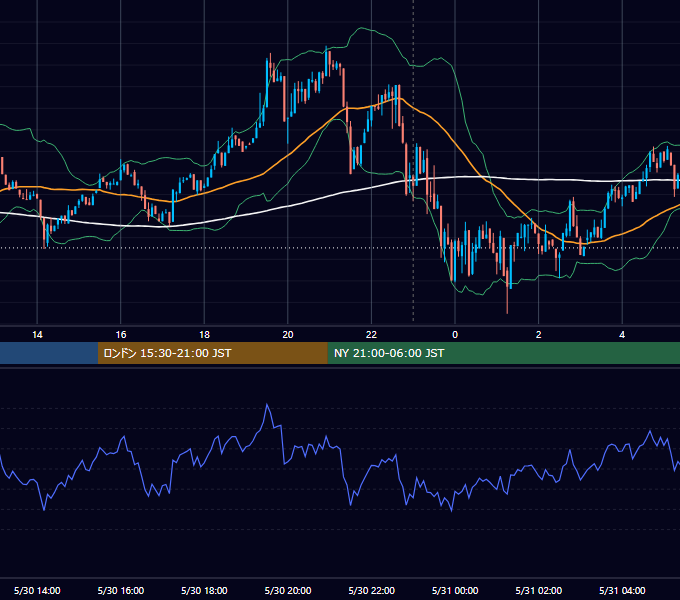Click the ロンドン 15:30-21:00 JST session bar
Viewport: 680px width, 600px height.
[212, 353]
